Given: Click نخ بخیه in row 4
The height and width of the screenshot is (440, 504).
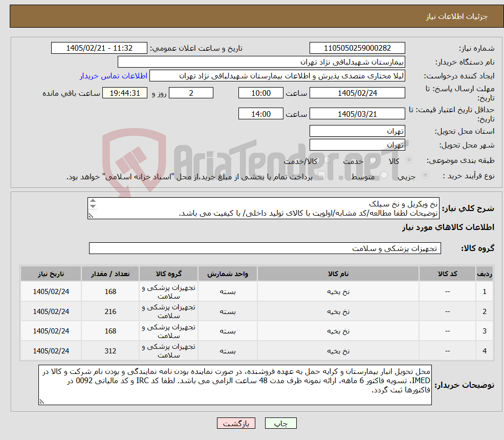Looking at the screenshot, I should 338,351.
